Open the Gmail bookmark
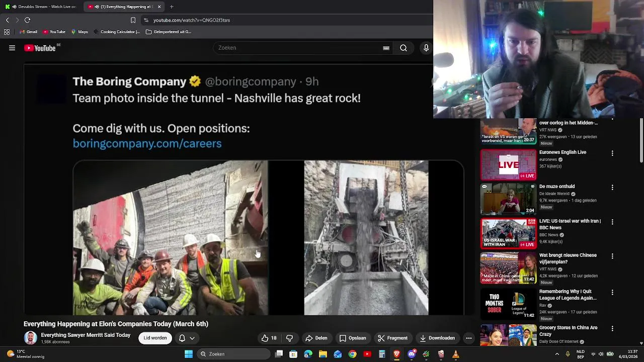644x362 pixels. 28,32
